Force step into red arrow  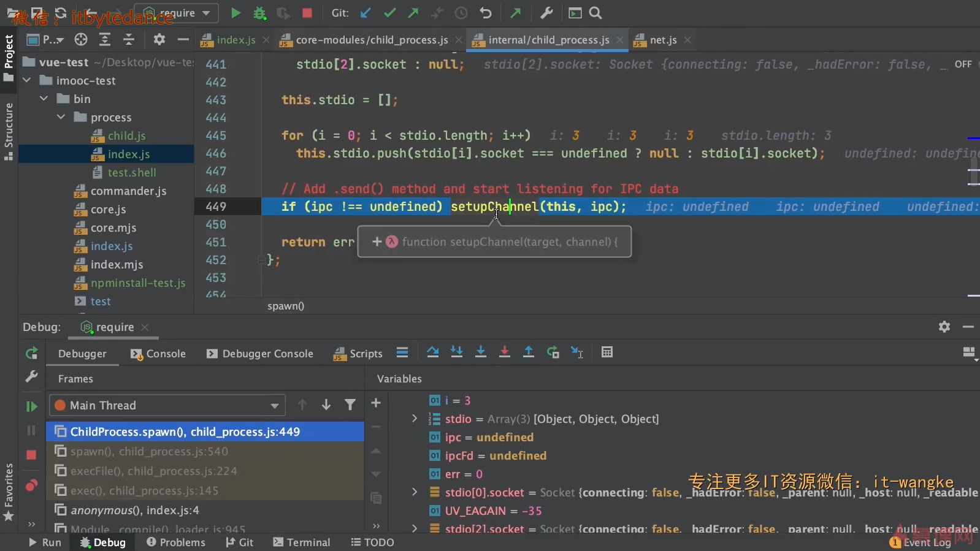[505, 352]
